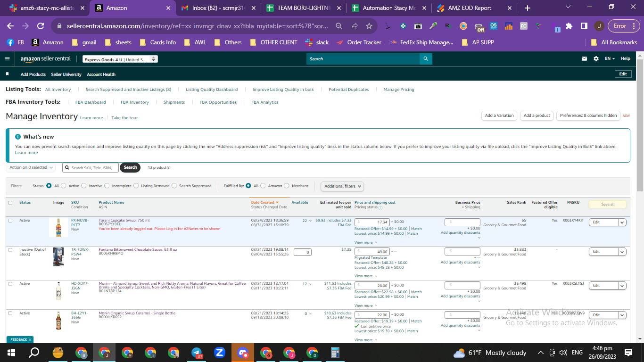Open the Zalo app in the taskbar
644x362 pixels.
tap(220, 353)
